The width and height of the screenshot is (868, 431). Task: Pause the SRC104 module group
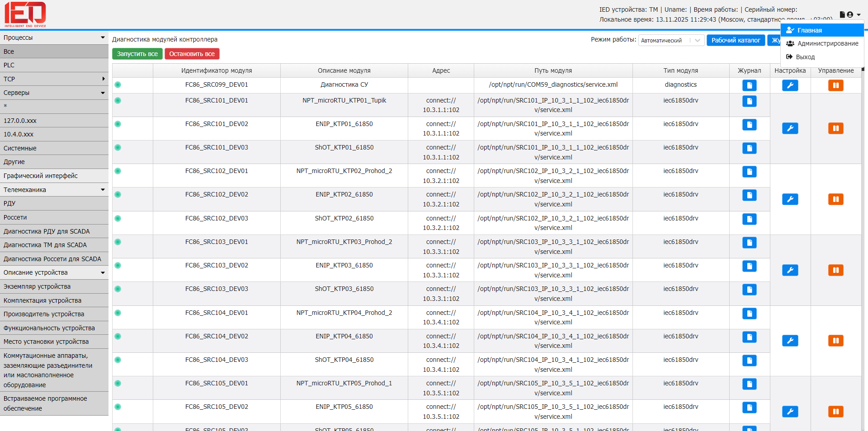(835, 341)
